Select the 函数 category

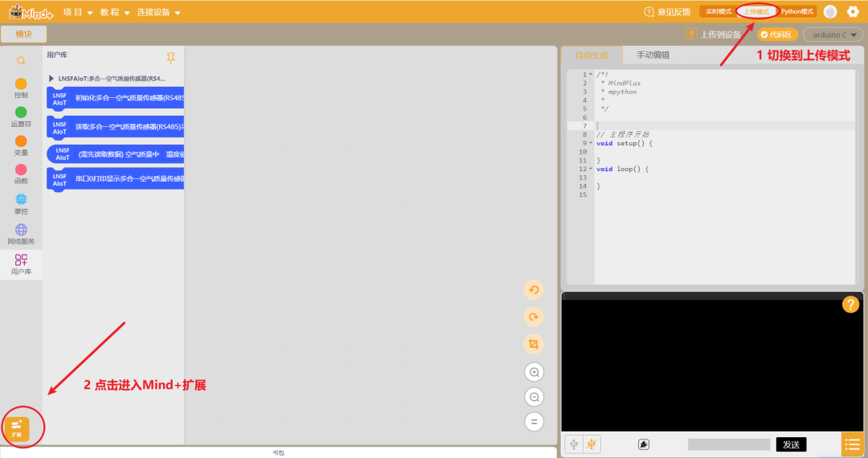[21, 174]
